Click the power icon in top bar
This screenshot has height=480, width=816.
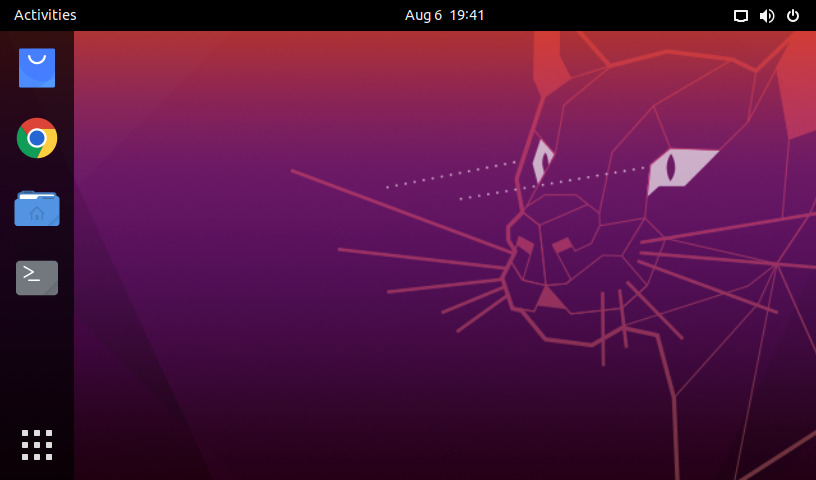pos(793,15)
